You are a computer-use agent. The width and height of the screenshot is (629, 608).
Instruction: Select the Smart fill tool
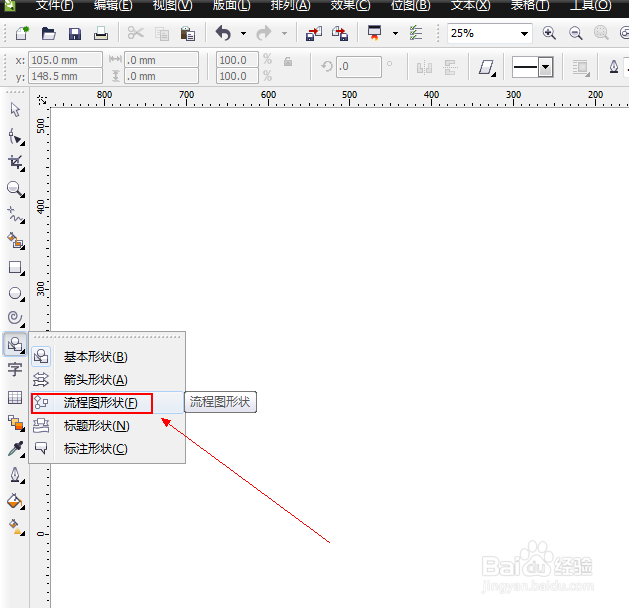tap(16, 241)
